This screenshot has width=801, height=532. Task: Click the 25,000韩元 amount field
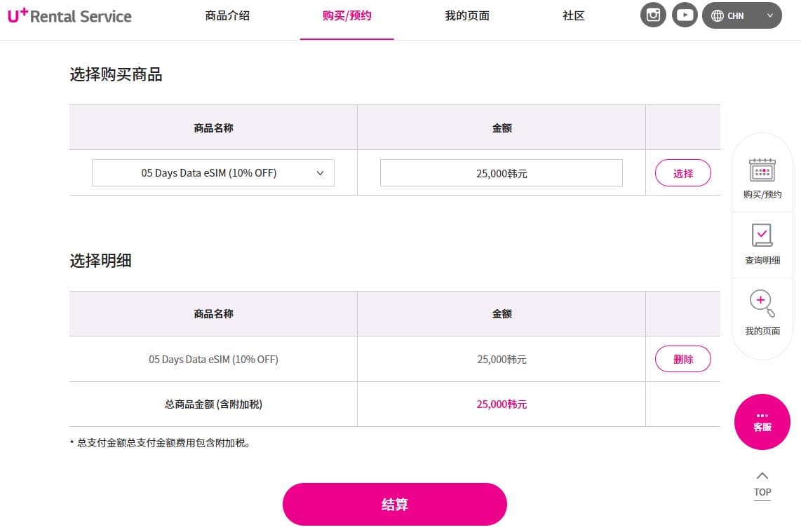click(x=501, y=173)
